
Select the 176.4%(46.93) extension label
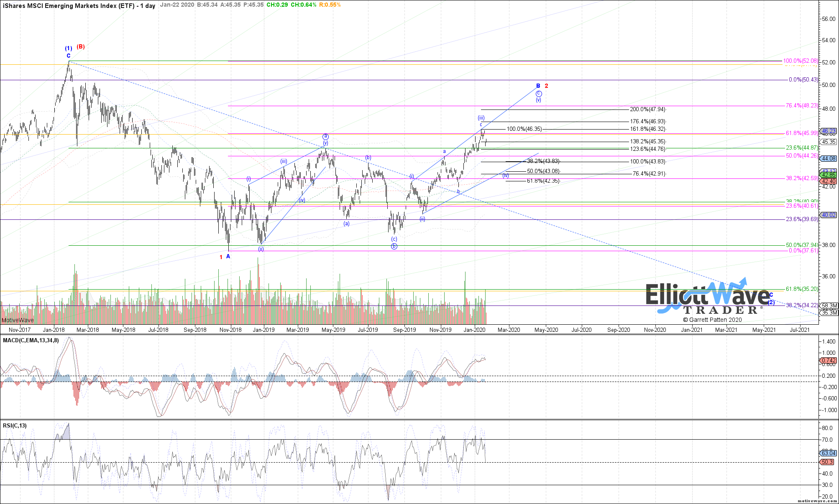click(x=647, y=121)
